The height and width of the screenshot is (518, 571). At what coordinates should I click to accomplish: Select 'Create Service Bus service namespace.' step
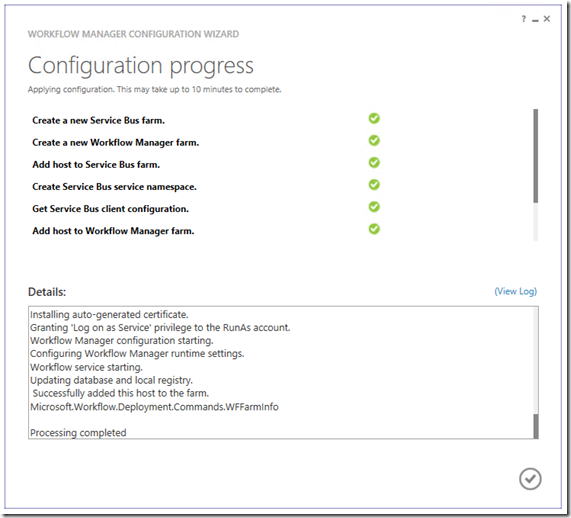(114, 187)
